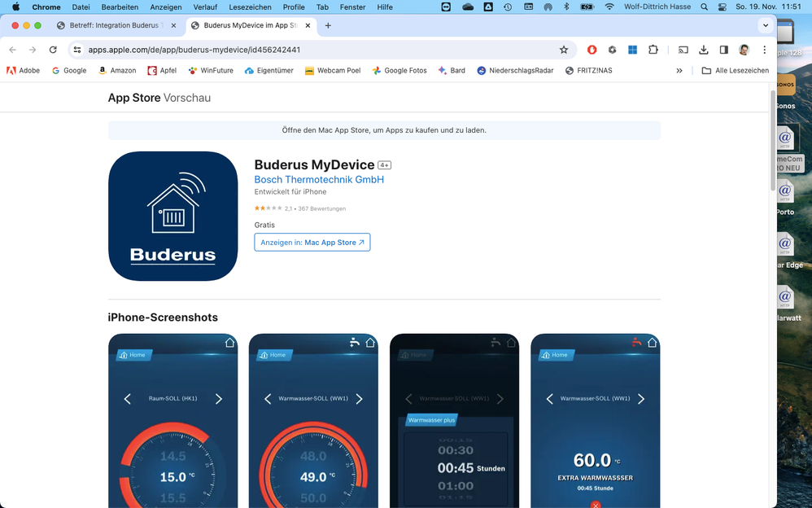Open the Wi-Fi status menu icon
Screen dimensions: 812x508
click(x=609, y=7)
